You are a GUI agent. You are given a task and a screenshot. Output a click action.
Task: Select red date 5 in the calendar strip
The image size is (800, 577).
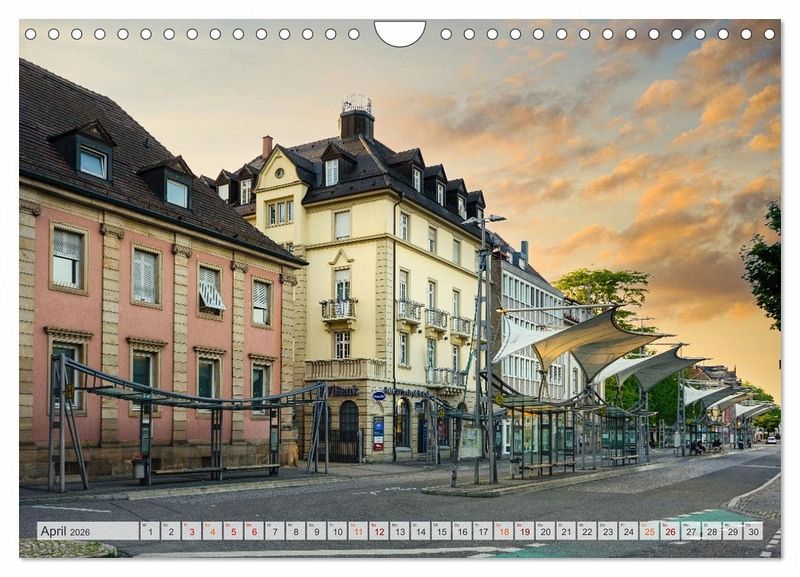233,531
